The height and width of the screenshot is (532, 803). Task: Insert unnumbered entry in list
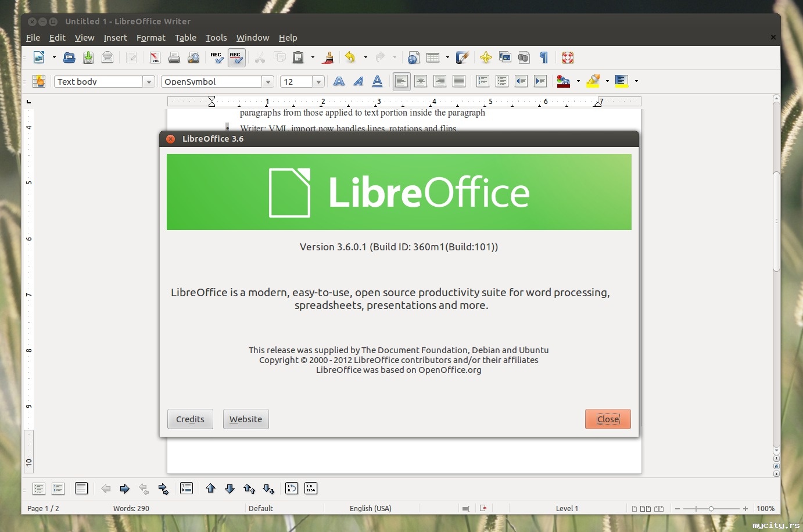coord(187,488)
